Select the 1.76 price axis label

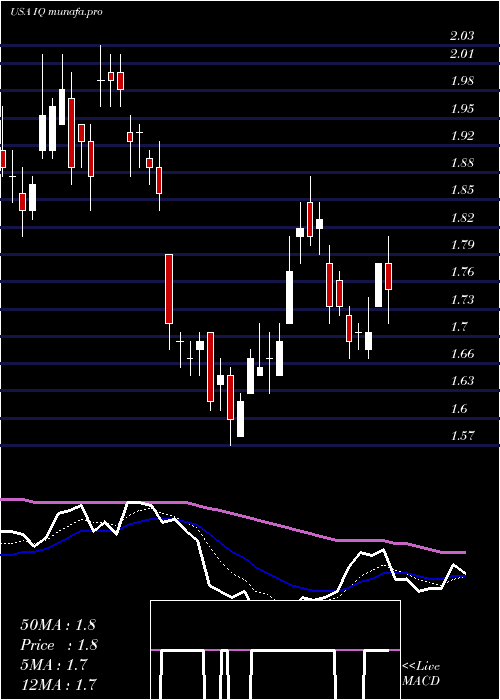click(462, 272)
